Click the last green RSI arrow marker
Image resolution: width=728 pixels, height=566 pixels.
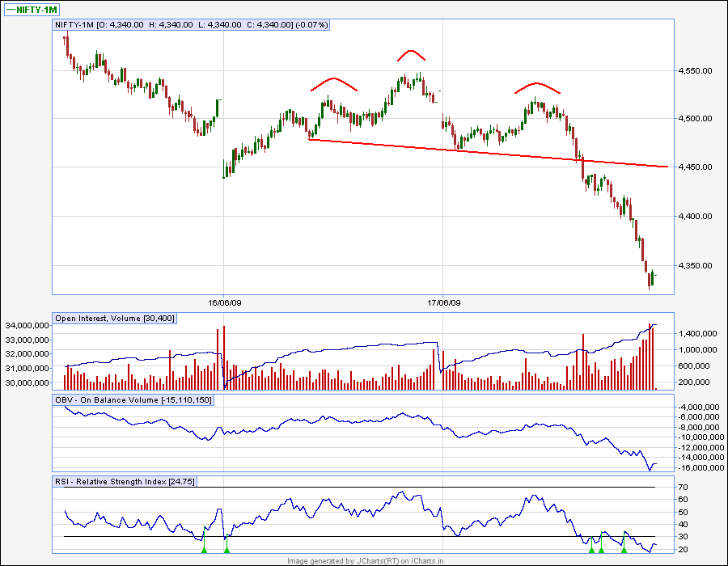tap(624, 550)
